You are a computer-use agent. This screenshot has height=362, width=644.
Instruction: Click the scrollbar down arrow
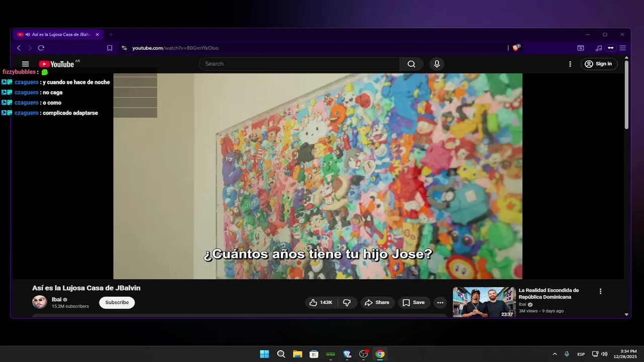coord(626,314)
